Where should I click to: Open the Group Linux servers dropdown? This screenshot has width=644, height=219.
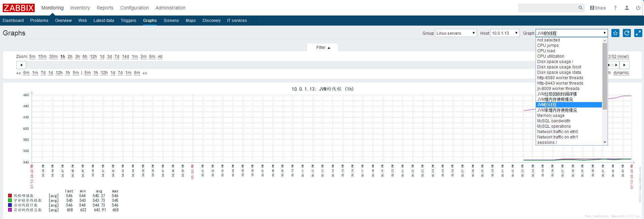(x=456, y=33)
